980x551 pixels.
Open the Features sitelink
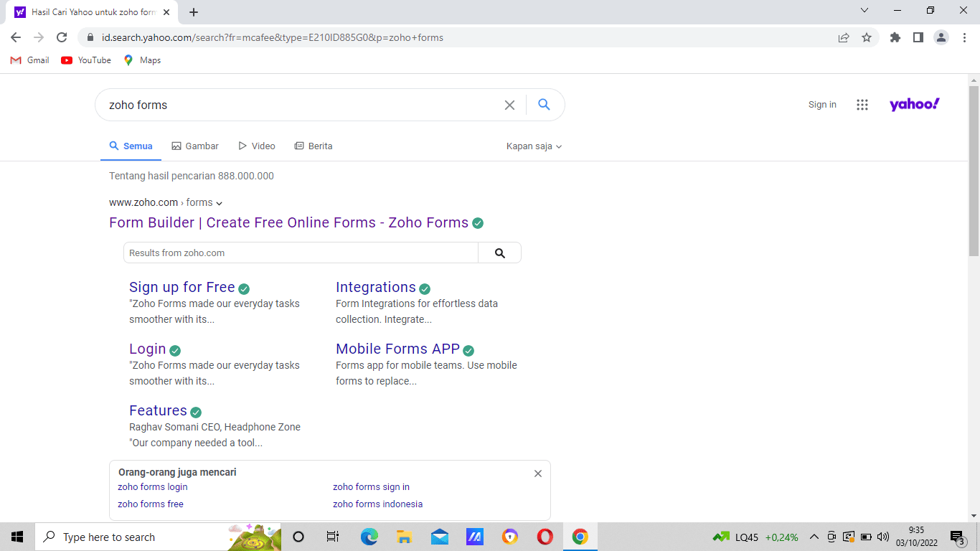[x=158, y=410]
